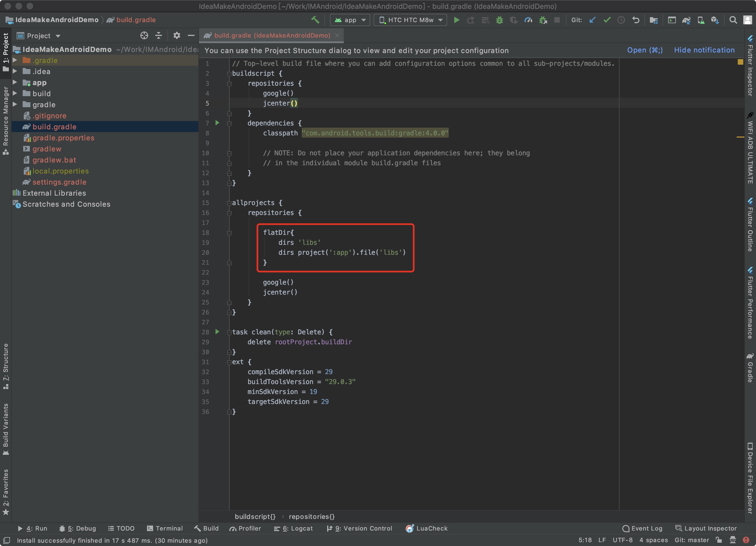Click the Git update project arrow

[592, 20]
